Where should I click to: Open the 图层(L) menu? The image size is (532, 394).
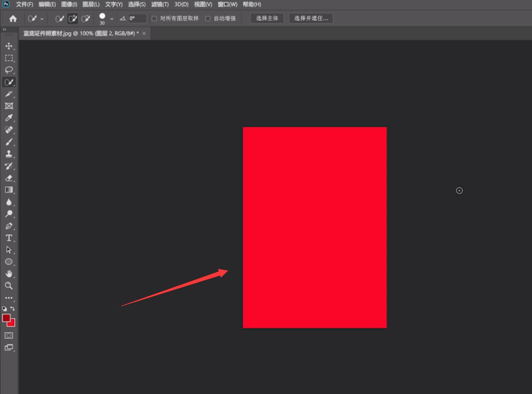click(91, 4)
